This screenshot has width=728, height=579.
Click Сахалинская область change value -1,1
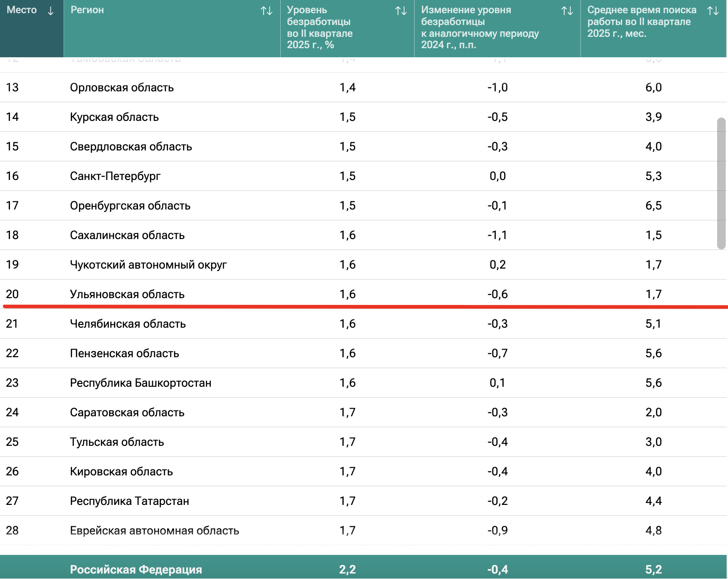[498, 235]
